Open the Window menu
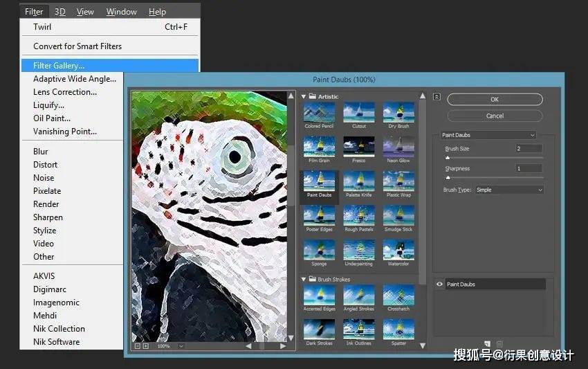The width and height of the screenshot is (588, 369). [121, 12]
